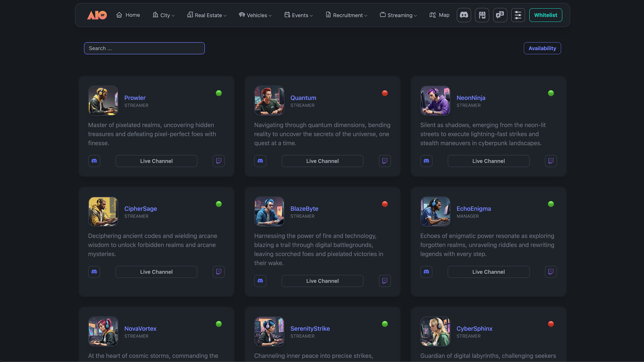Click EchoEnigma's Twitch icon
Viewport: 644px width, 362px height.
(551, 272)
